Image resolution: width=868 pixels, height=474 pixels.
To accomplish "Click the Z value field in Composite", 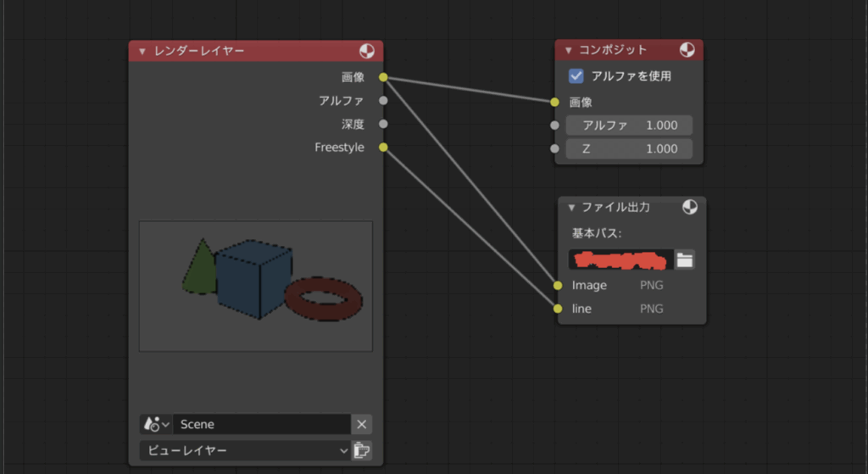I will (x=629, y=149).
